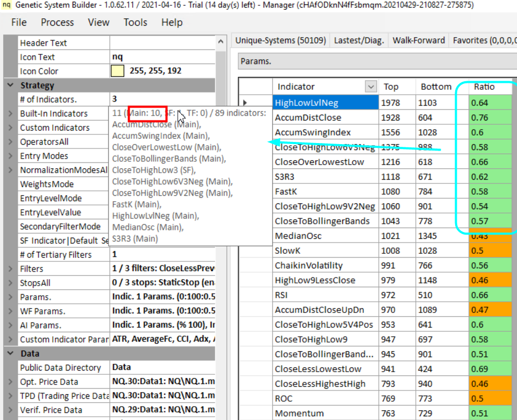Click the Top column header
Screen dimensions: 517x420
click(391, 87)
